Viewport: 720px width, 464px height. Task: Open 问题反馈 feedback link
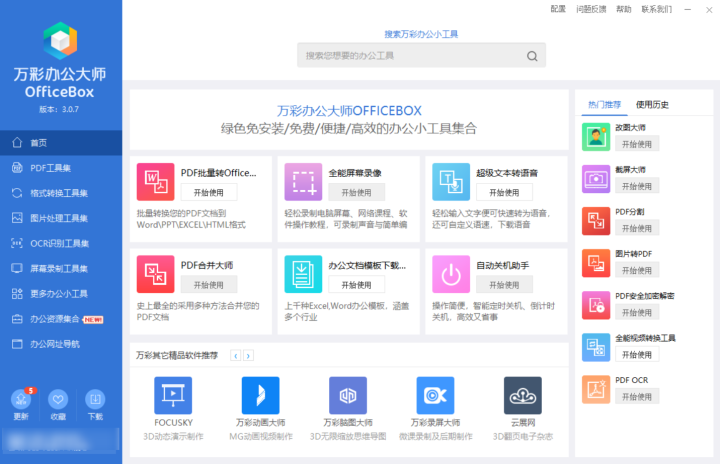(591, 9)
